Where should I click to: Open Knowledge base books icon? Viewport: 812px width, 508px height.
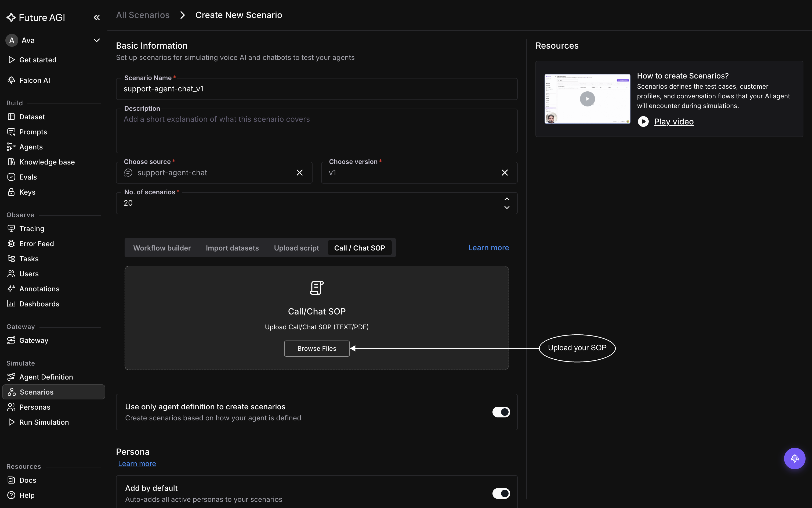(x=11, y=162)
